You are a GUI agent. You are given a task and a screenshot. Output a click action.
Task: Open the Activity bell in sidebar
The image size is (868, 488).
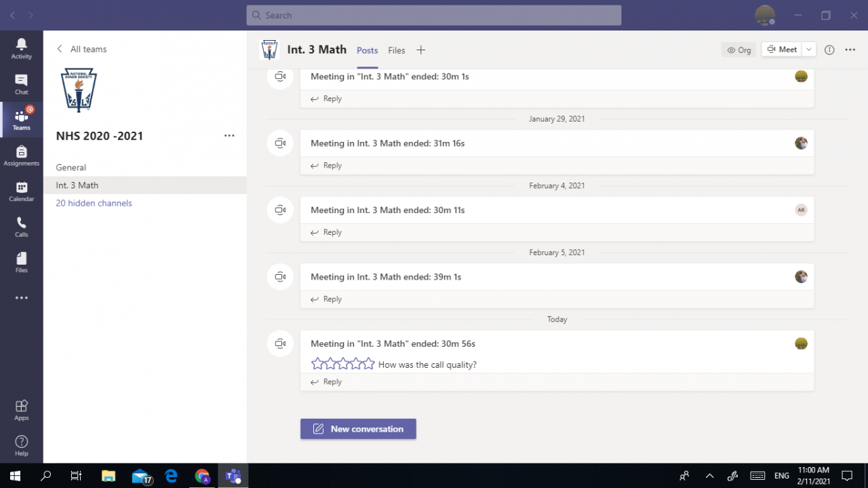tap(21, 48)
